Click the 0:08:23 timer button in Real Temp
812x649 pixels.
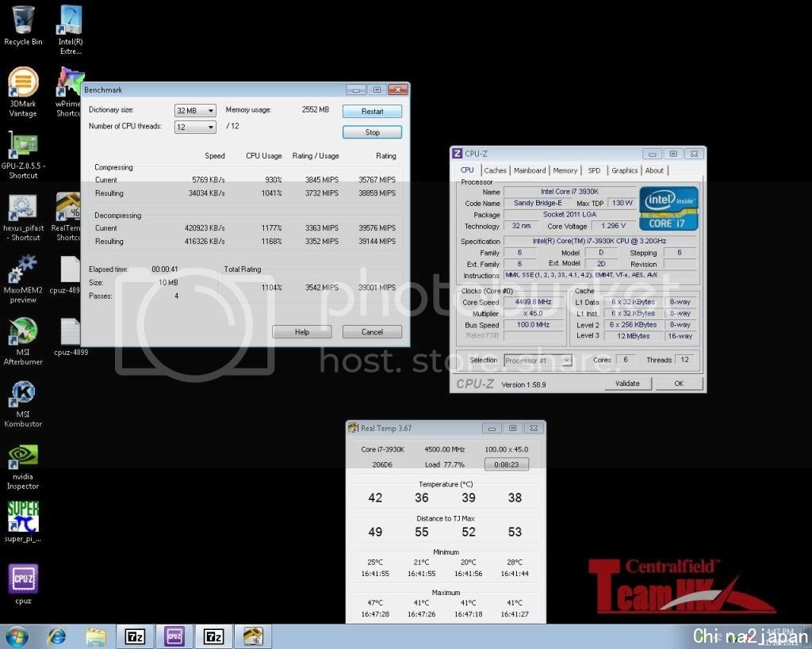(507, 464)
